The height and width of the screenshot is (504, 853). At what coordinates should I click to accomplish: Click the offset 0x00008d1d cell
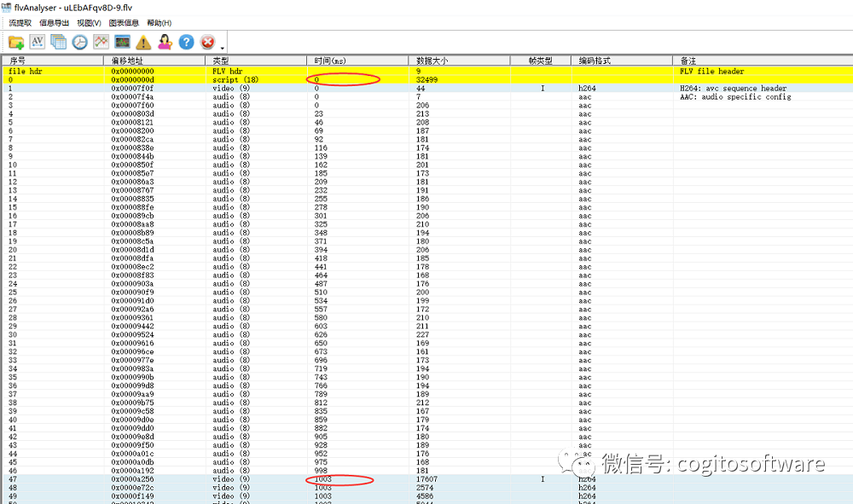132,250
